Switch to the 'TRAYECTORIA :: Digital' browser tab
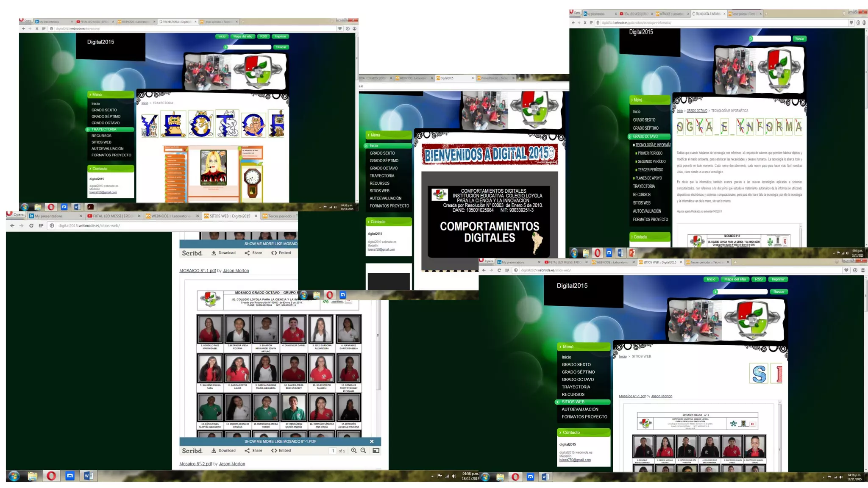Viewport: 868px width, 488px height. coord(176,22)
